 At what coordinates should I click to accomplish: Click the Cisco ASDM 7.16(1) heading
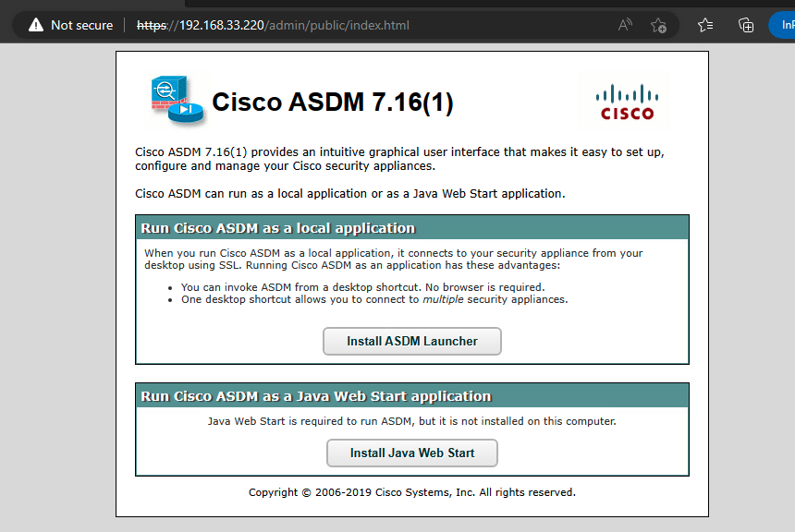click(x=333, y=103)
